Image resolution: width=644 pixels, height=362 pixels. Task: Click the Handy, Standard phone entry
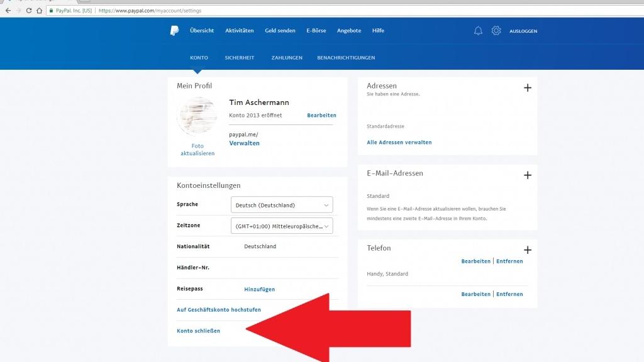(x=387, y=274)
